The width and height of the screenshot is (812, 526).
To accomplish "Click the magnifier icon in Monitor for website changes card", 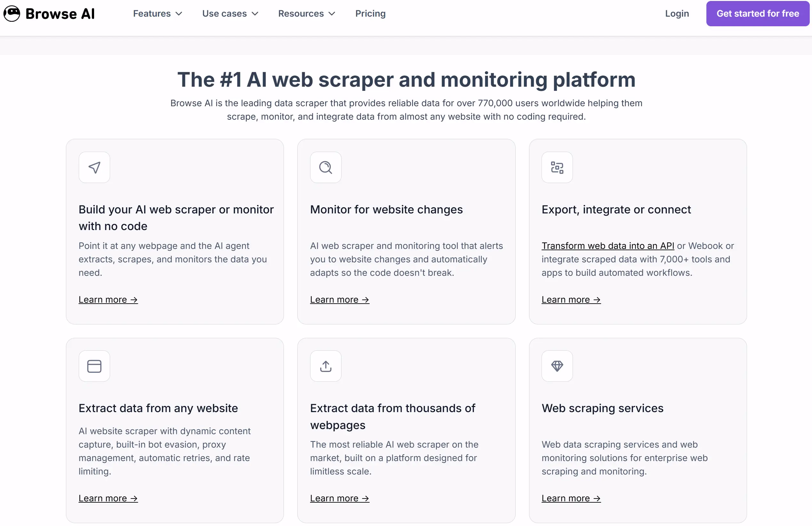I will [x=326, y=167].
